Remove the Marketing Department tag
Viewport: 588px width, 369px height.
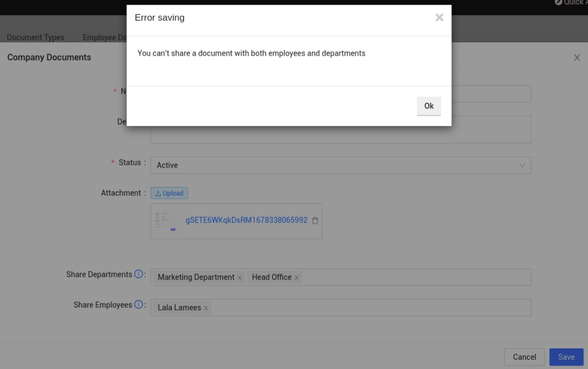239,277
